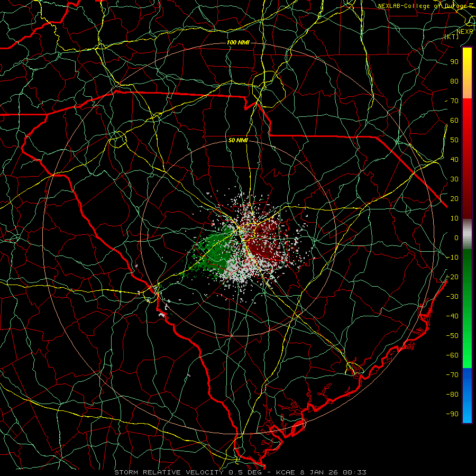Click the 60 label on the velocity scale
Screen dimensions: 476x476
pos(454,121)
